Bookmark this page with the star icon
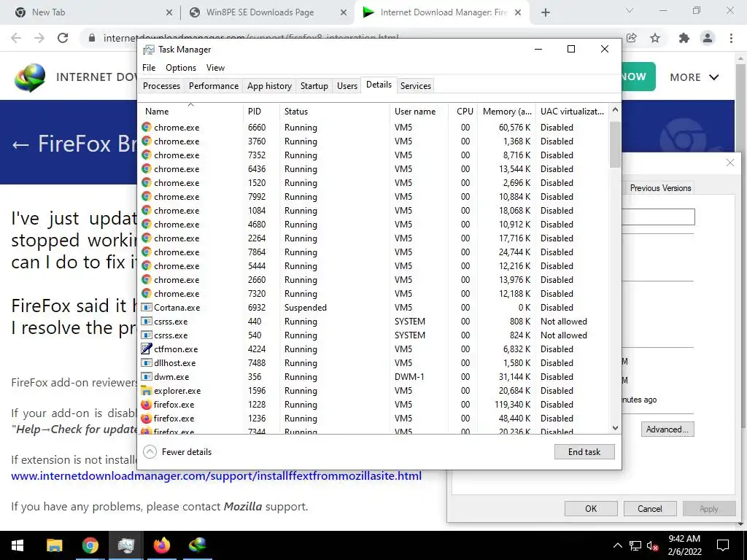The image size is (747, 560). point(655,38)
